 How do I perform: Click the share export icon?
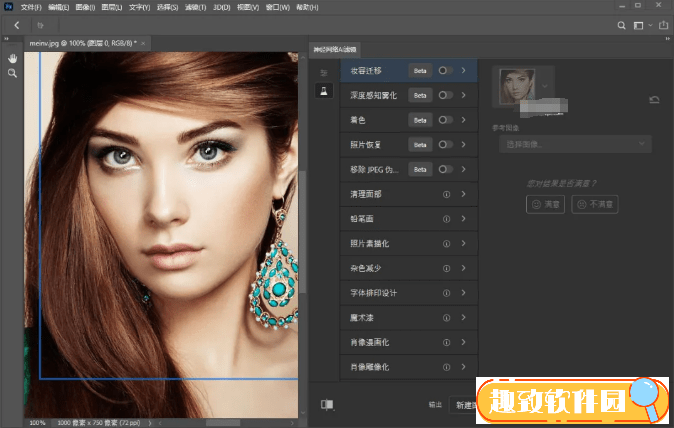click(664, 25)
